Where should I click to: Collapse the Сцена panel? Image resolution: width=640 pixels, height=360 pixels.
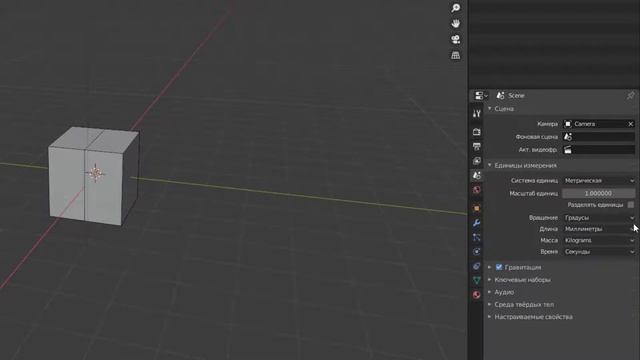click(490, 109)
